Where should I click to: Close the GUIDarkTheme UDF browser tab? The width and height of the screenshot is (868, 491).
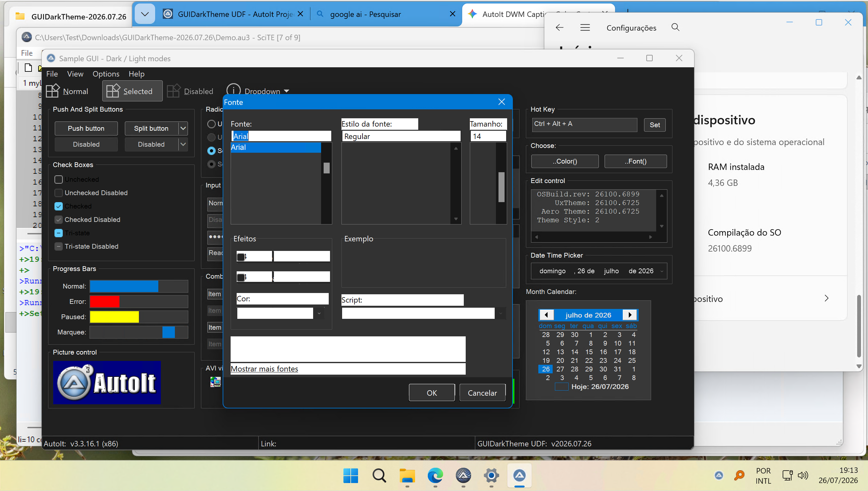(301, 14)
